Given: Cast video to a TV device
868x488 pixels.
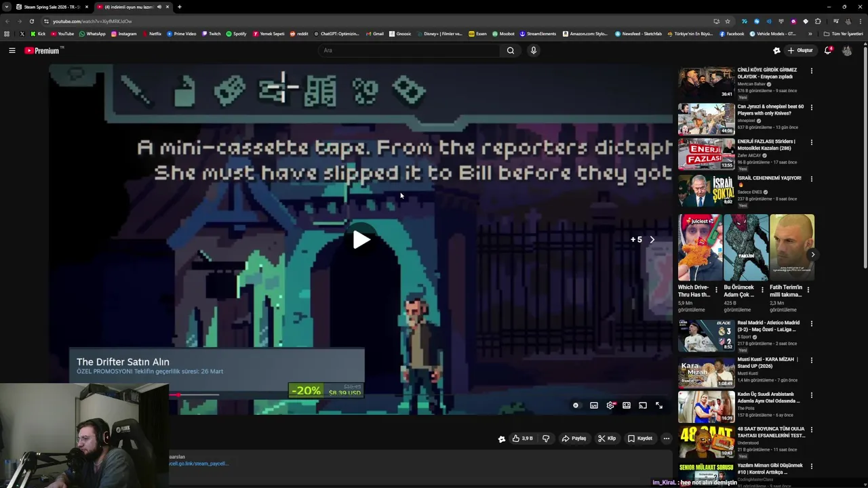Looking at the screenshot, I should (643, 405).
